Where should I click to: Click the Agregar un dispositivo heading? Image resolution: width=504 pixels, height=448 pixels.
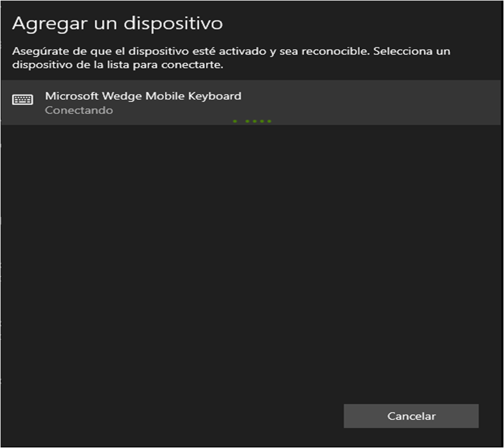tap(117, 23)
